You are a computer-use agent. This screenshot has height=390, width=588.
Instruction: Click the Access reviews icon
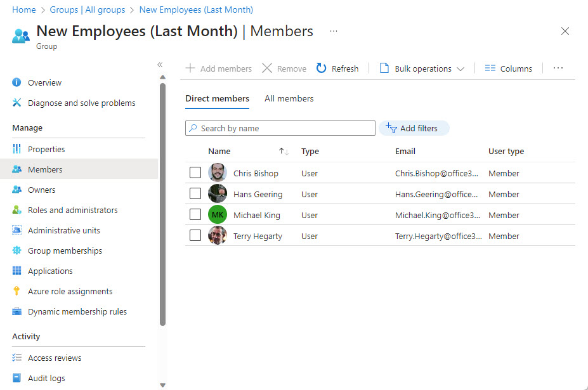(x=16, y=358)
